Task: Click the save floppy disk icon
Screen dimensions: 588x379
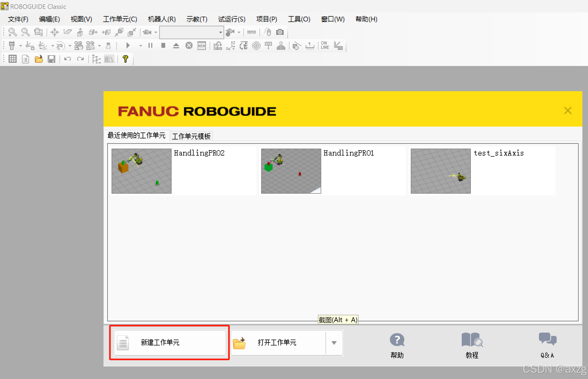Action: coord(51,59)
